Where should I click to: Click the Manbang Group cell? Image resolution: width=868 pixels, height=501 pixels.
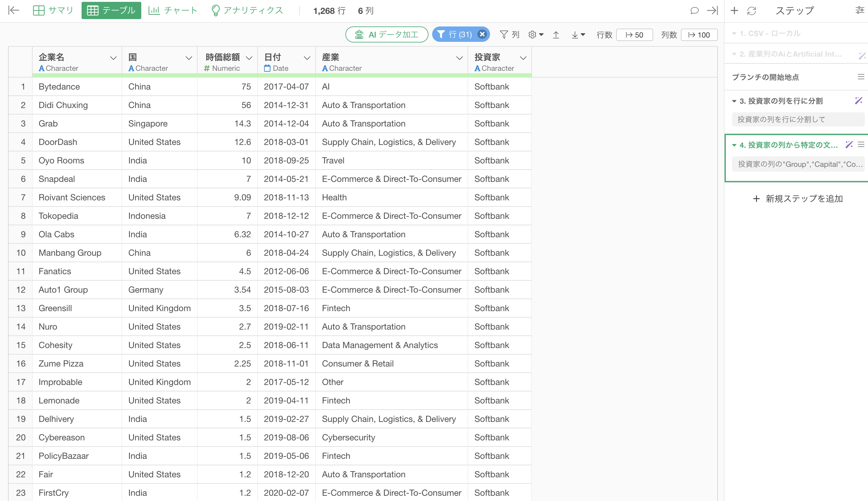[77, 253]
